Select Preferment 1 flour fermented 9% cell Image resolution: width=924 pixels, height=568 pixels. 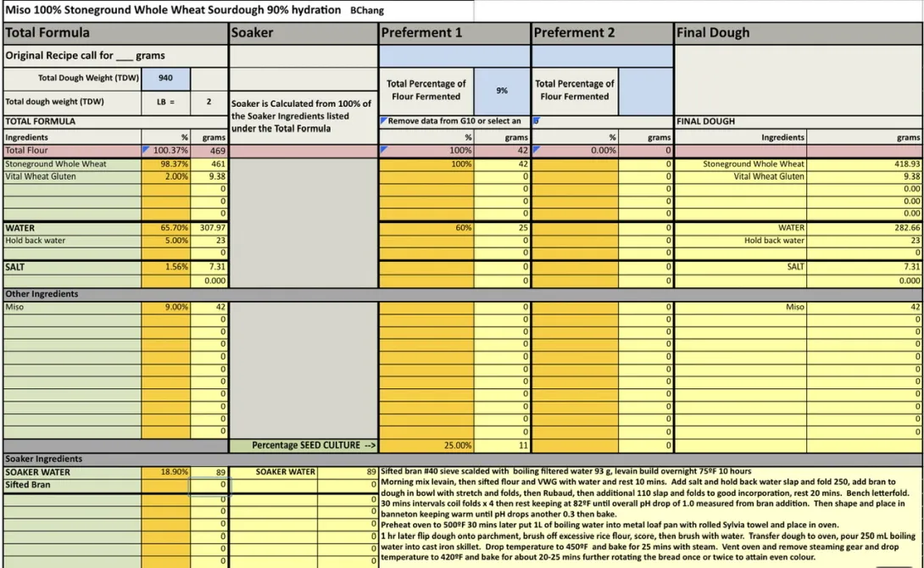pos(502,91)
